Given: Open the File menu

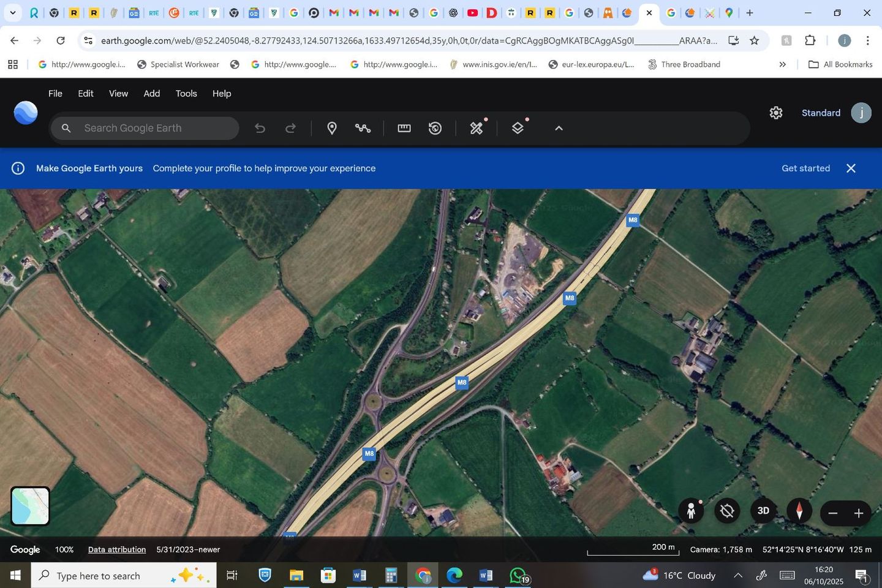Looking at the screenshot, I should [55, 94].
